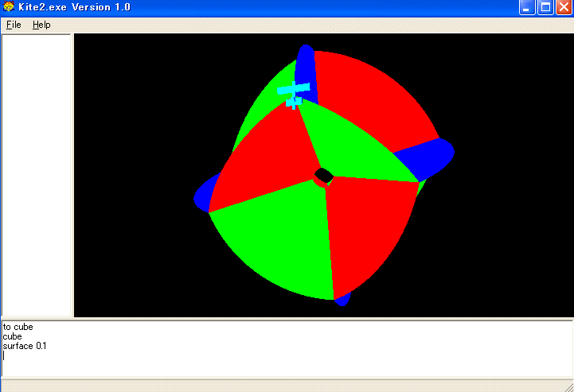Image resolution: width=574 pixels, height=392 pixels.
Task: Click the window resize grip in the corner
Action: tap(569, 387)
